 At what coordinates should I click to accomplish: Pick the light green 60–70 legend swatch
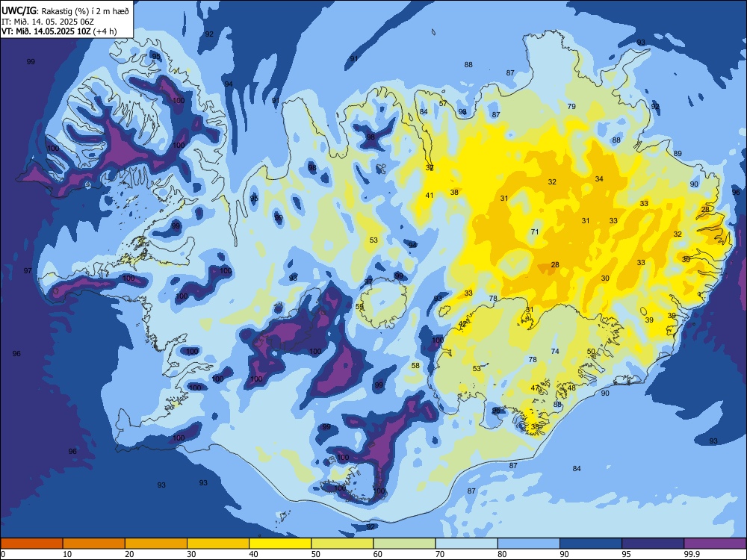click(x=404, y=544)
